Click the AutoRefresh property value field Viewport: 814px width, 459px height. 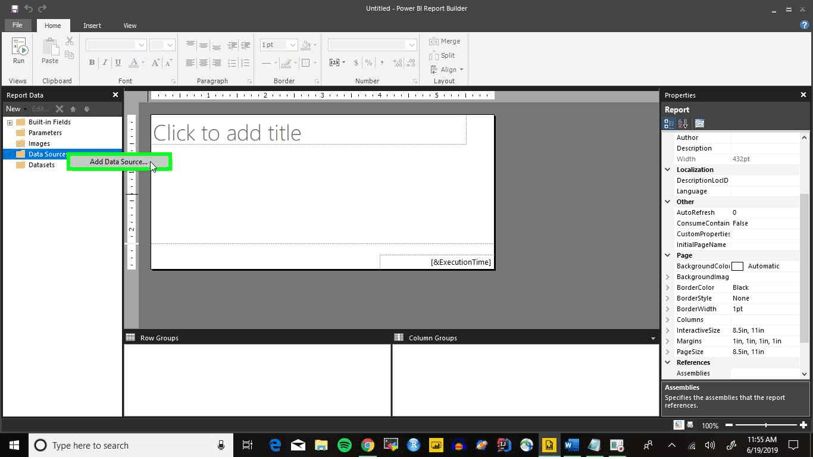(765, 213)
